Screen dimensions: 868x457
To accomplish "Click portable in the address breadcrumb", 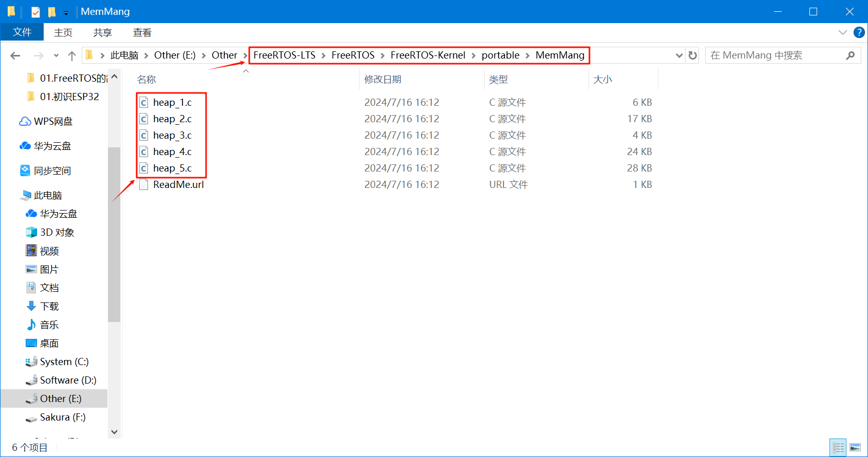I will pyautogui.click(x=501, y=55).
